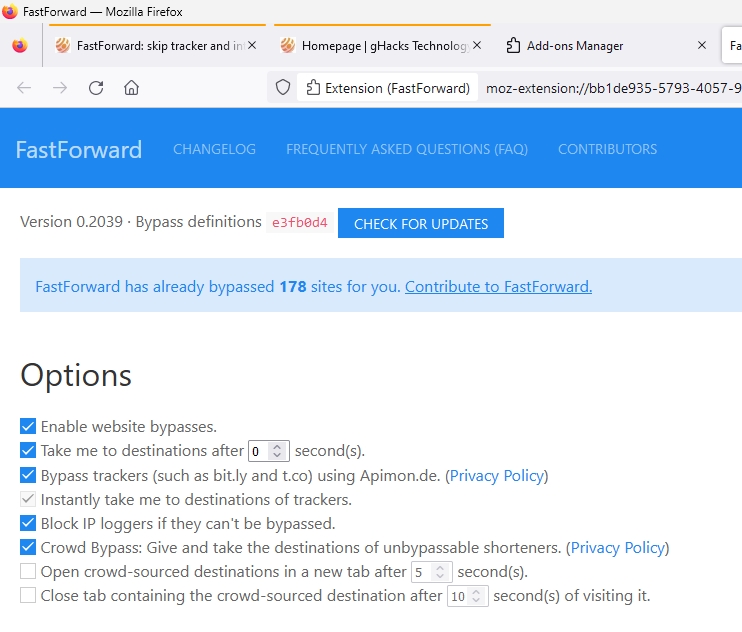Open Frequently Asked Questions (FAQ)
This screenshot has width=742, height=632.
(x=407, y=149)
